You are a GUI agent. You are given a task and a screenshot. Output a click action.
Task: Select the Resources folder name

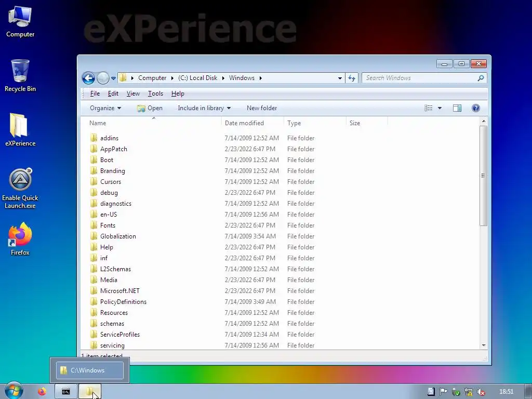click(114, 312)
